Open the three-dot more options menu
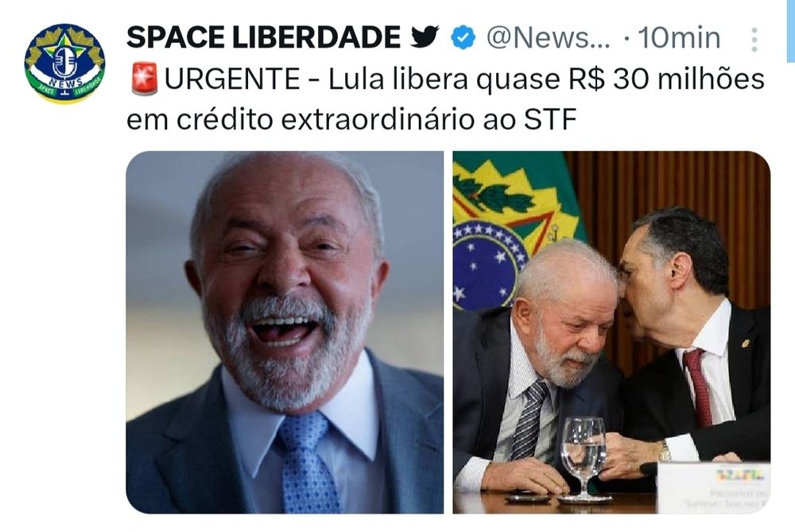The width and height of the screenshot is (795, 532). click(x=754, y=39)
